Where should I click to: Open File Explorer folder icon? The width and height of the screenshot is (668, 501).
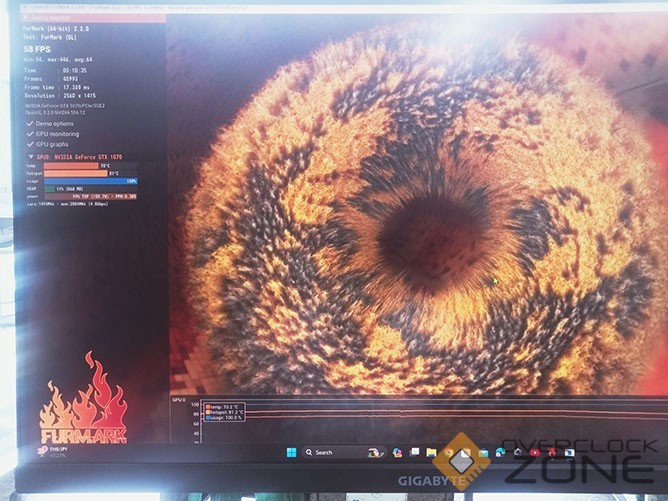point(431,452)
